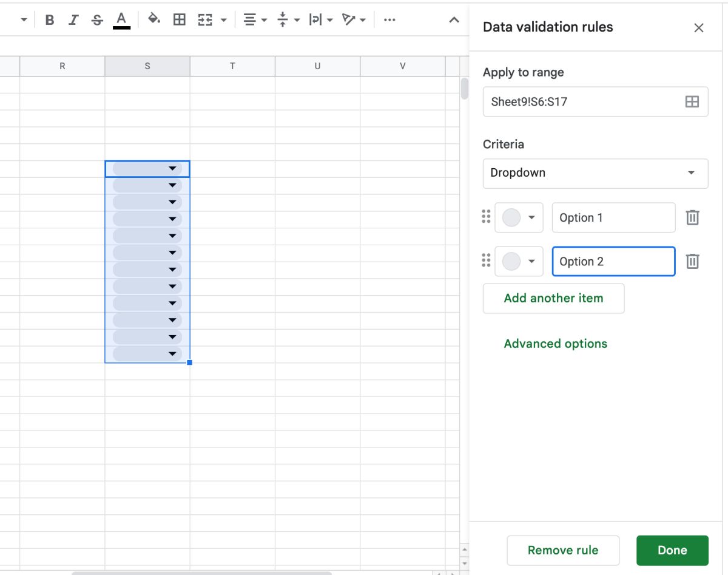Click the vertical scrollbar thumb of the sheet
728x575 pixels.
(465, 88)
